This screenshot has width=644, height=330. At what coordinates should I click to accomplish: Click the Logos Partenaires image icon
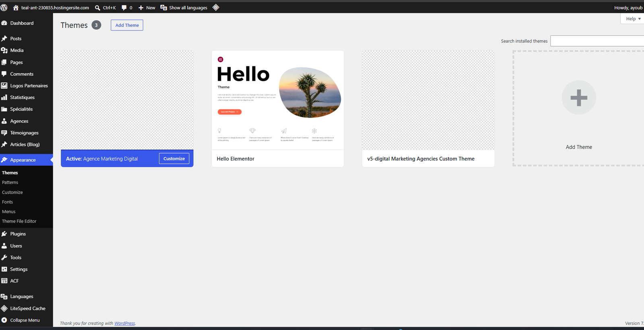pos(4,86)
